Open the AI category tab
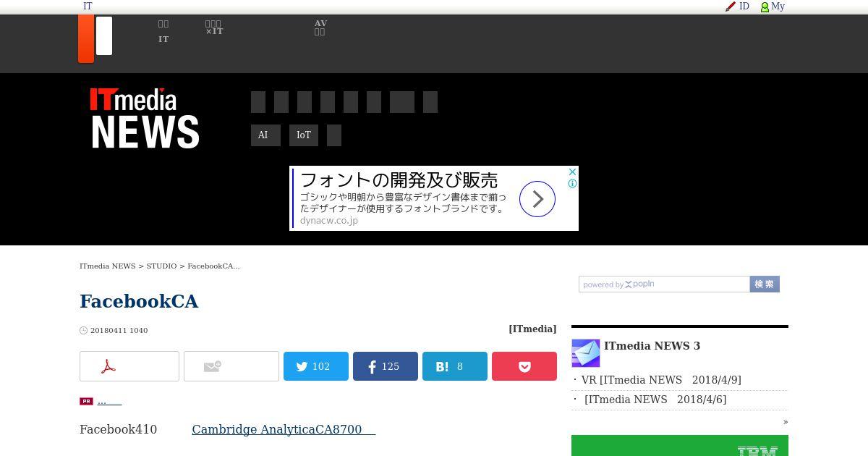 tap(265, 135)
